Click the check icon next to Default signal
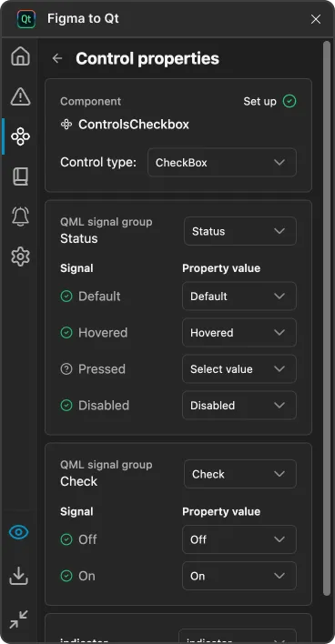The image size is (335, 644). (x=66, y=297)
